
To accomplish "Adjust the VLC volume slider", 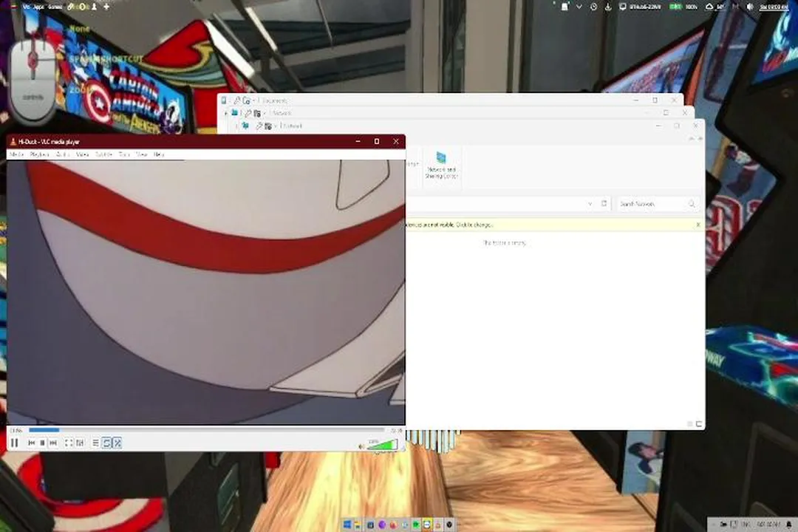I will 382,446.
